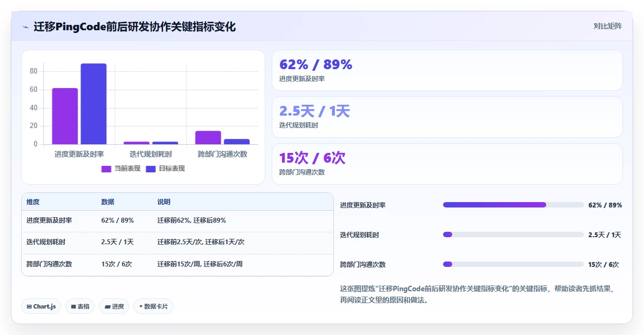Click the blue lightning icon beside the title
The width and height of the screenshot is (644, 335).
coord(25,27)
